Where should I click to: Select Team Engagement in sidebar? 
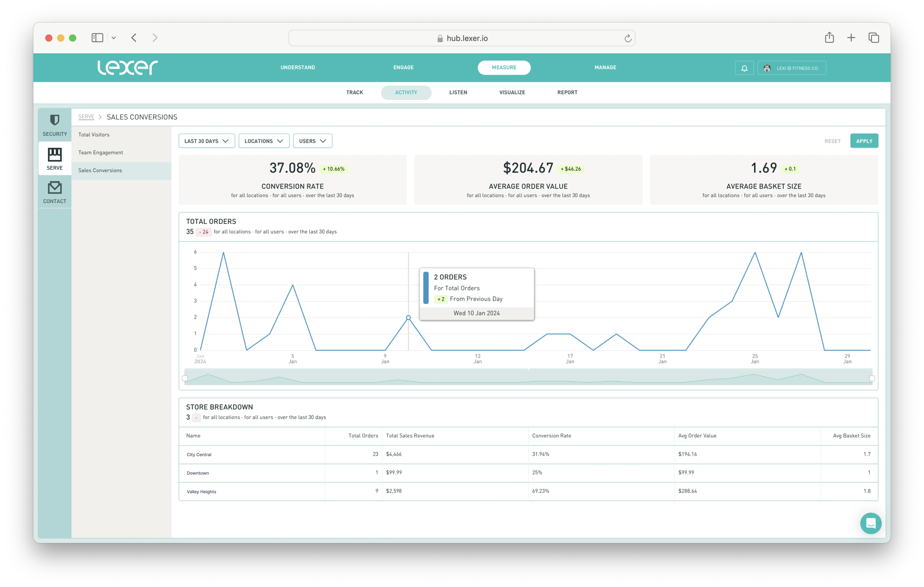[101, 152]
